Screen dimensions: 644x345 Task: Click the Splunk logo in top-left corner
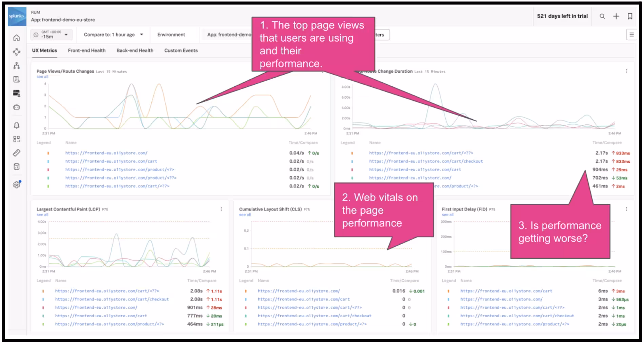17,16
